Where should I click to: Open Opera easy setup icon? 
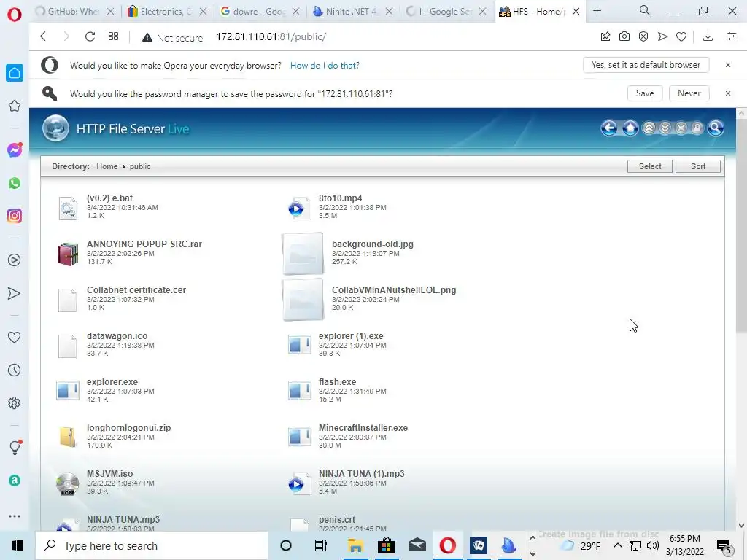click(732, 36)
